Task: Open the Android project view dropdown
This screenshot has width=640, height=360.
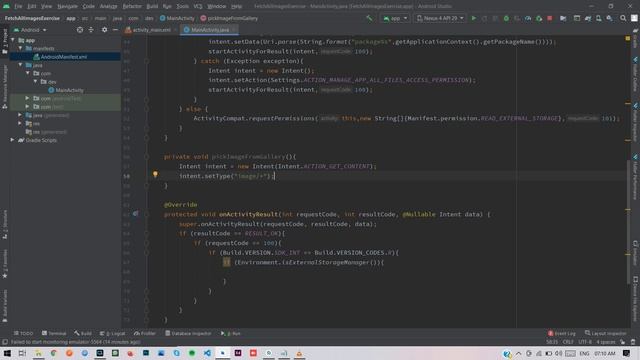Action: click(30, 30)
